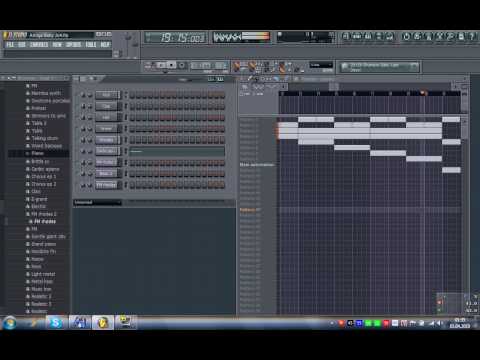The width and height of the screenshot is (480, 360).
Task: Open the EDIT menu
Action: (22, 45)
